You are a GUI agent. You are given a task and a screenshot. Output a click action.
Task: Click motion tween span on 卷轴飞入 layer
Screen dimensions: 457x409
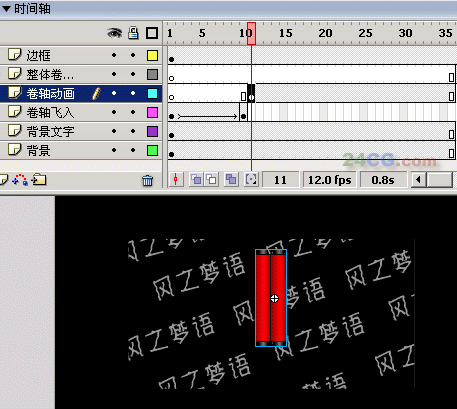click(x=204, y=113)
